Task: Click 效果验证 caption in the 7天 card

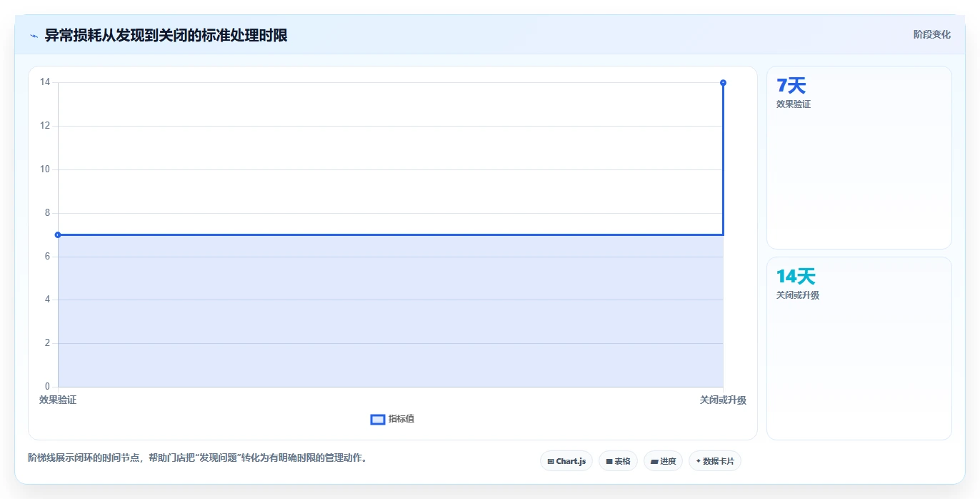Action: [x=794, y=104]
